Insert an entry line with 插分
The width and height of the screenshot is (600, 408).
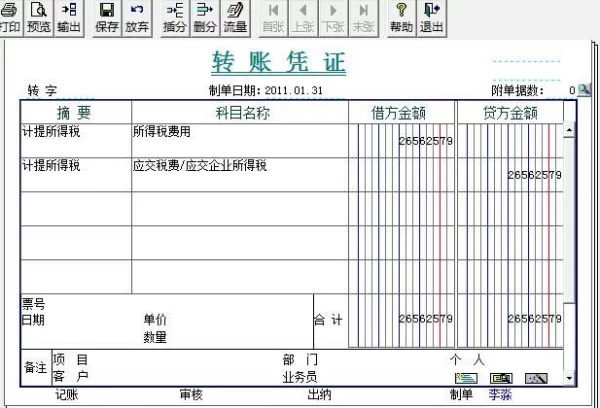(x=174, y=17)
